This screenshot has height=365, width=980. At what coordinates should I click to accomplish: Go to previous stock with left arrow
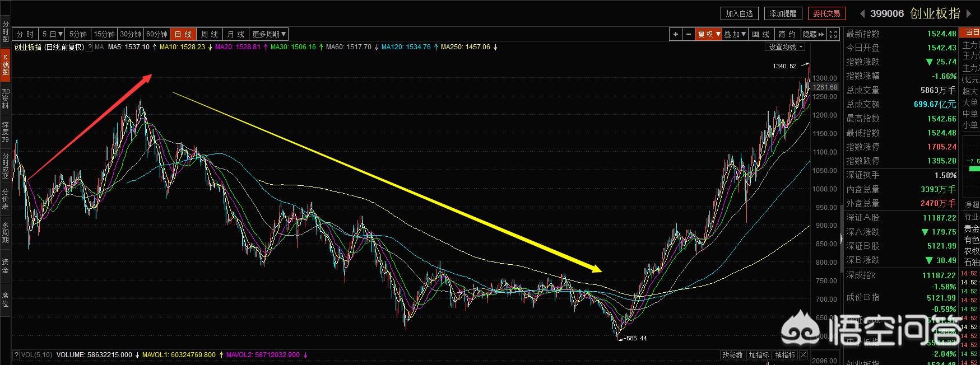click(862, 13)
